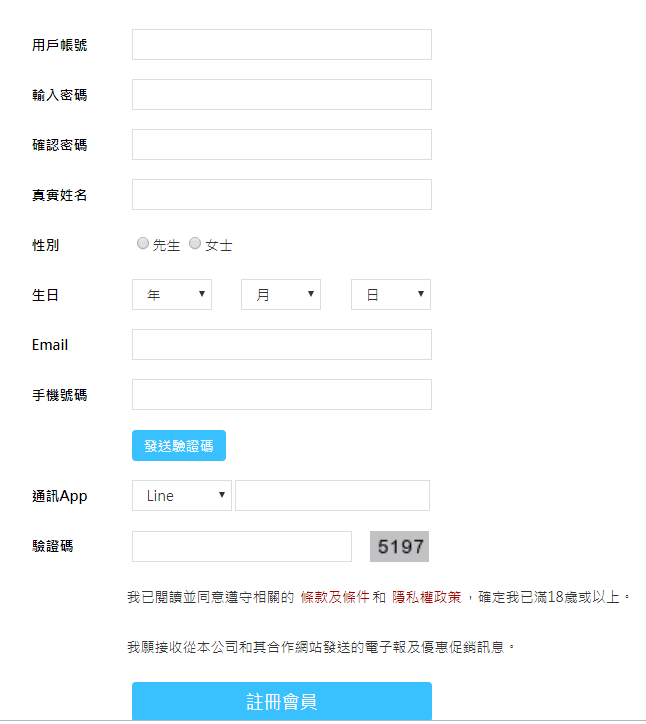646x724 pixels.
Task: Click the 用戶帳號 input field
Action: [x=282, y=45]
